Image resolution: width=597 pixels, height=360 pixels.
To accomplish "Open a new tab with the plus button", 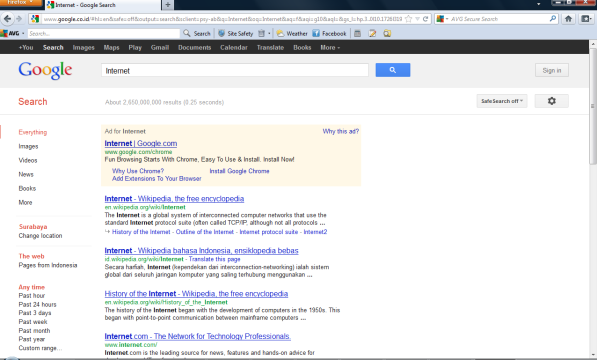I will click(x=168, y=5).
